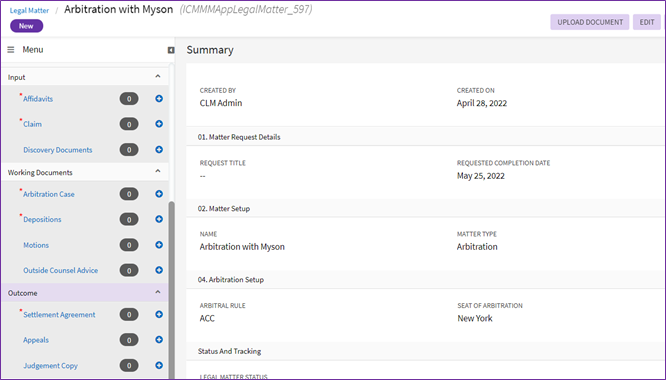Open Depositions link
The width and height of the screenshot is (666, 380).
(x=42, y=220)
